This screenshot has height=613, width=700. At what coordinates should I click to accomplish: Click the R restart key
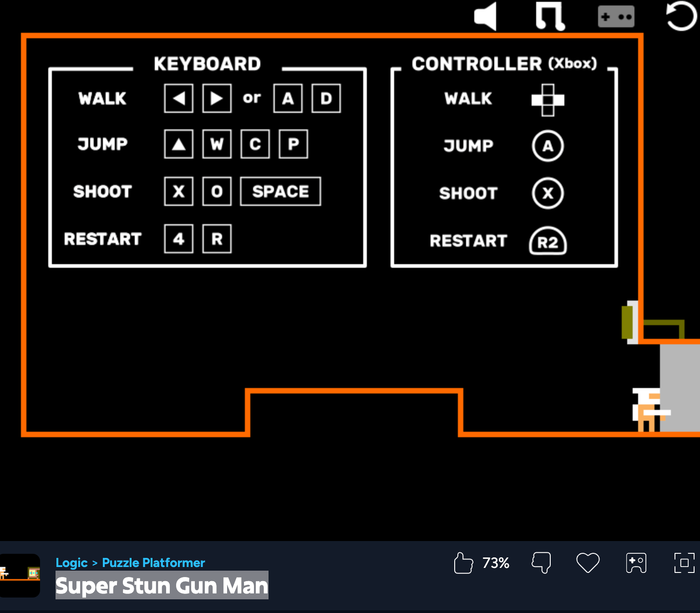pos(217,239)
